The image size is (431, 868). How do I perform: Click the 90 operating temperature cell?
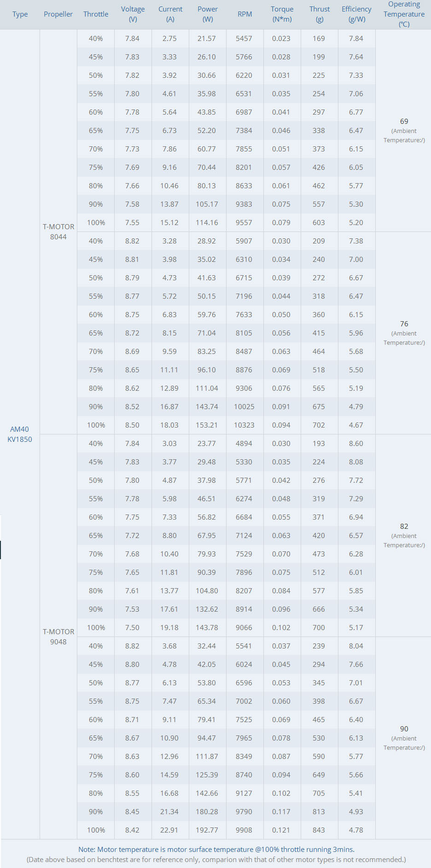click(404, 729)
